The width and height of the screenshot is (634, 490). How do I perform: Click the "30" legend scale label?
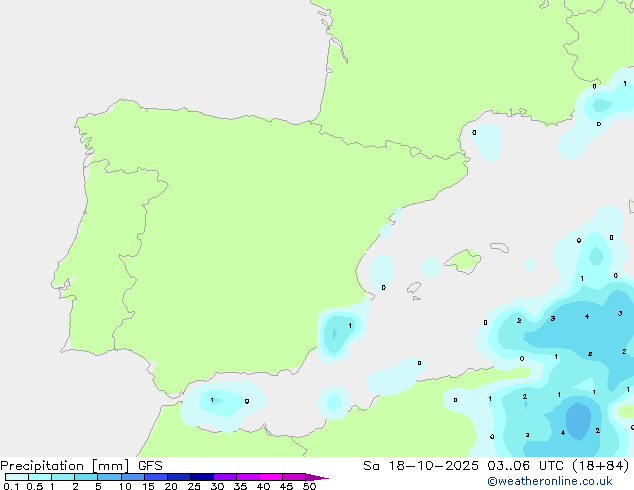pos(217,486)
